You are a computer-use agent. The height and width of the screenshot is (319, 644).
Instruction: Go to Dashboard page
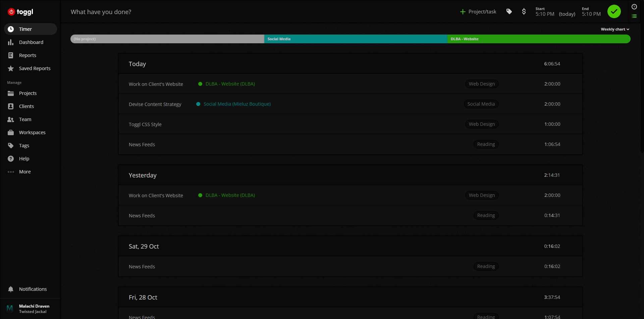pos(31,42)
